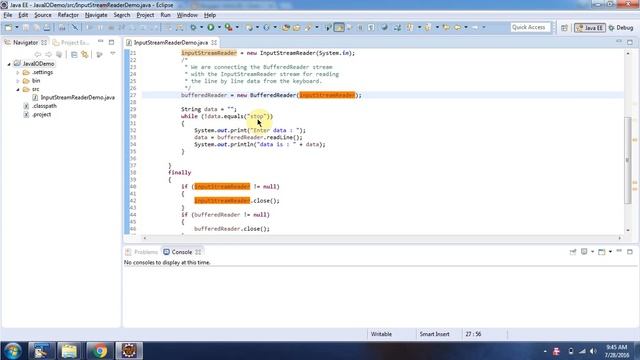This screenshot has width=640, height=360.
Task: Open the Navigator View Menu triangle
Action: click(x=113, y=54)
